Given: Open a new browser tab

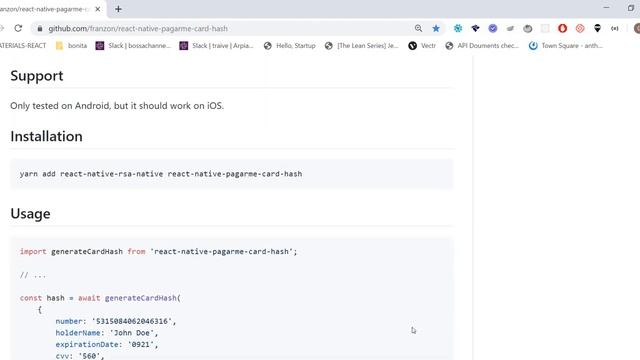Looking at the screenshot, I should (118, 9).
